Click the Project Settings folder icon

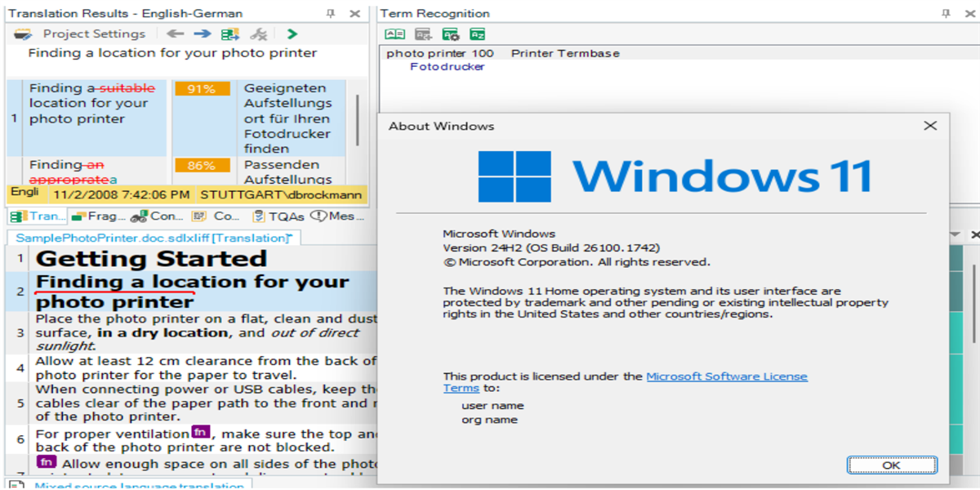(x=22, y=33)
